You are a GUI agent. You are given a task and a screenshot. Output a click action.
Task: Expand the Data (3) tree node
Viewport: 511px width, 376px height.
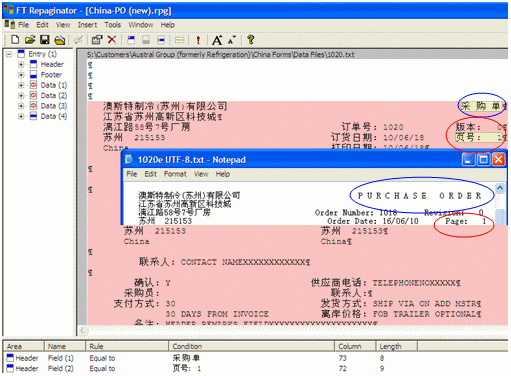tap(21, 106)
